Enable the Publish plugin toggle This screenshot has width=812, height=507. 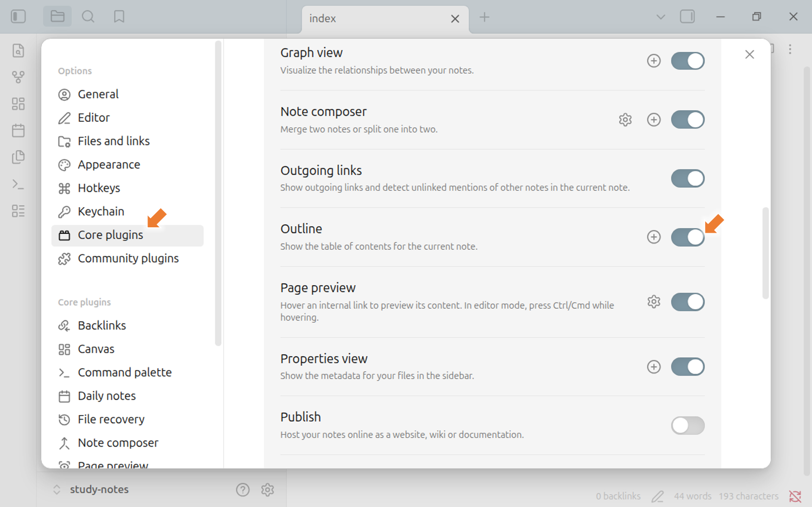688,426
